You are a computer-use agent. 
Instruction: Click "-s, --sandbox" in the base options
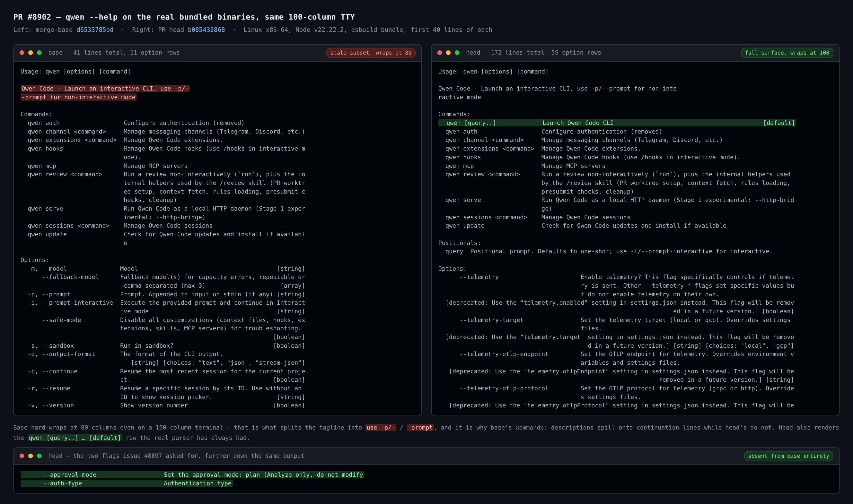51,346
